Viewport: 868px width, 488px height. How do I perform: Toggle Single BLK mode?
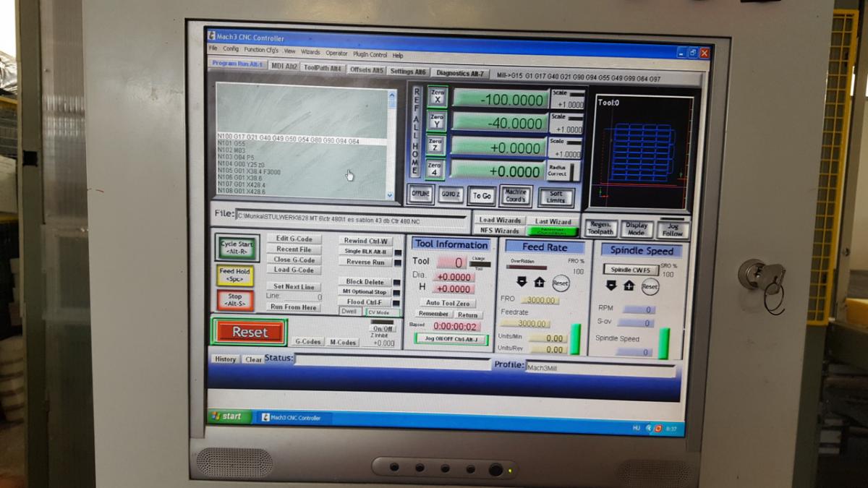click(x=365, y=252)
